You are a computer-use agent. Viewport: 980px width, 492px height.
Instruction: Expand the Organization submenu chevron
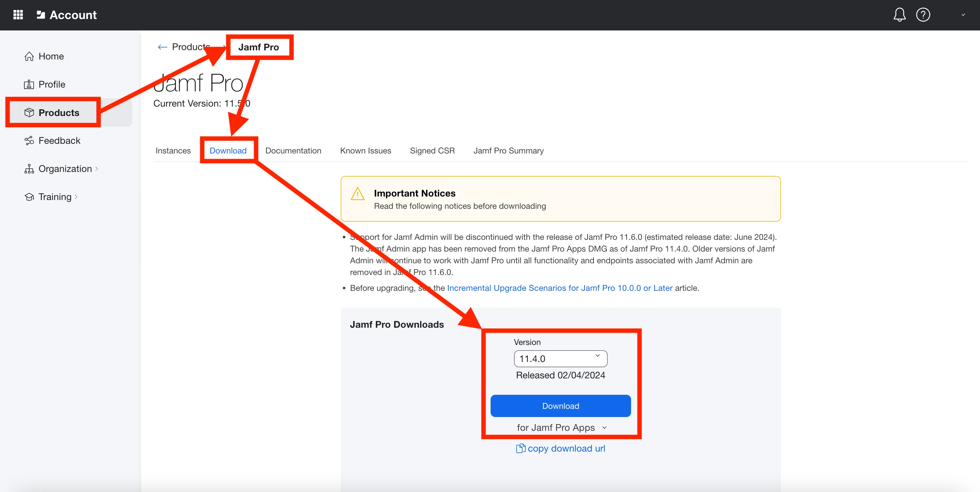click(97, 169)
